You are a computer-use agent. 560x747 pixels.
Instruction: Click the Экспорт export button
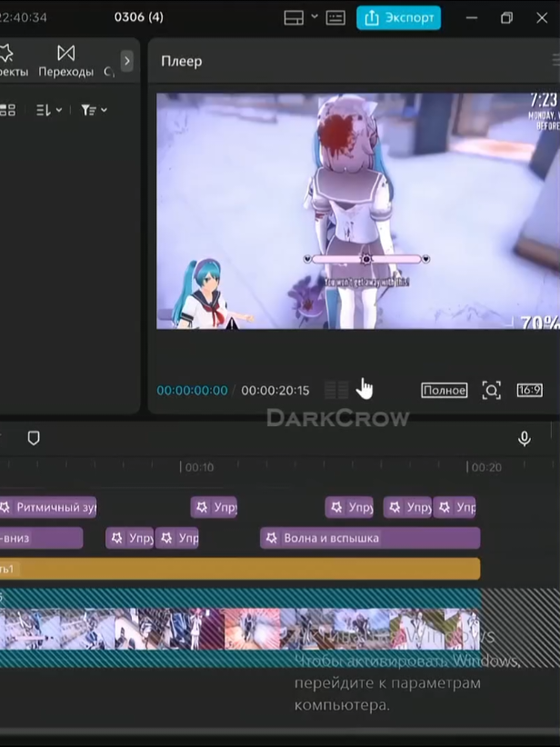click(x=398, y=17)
